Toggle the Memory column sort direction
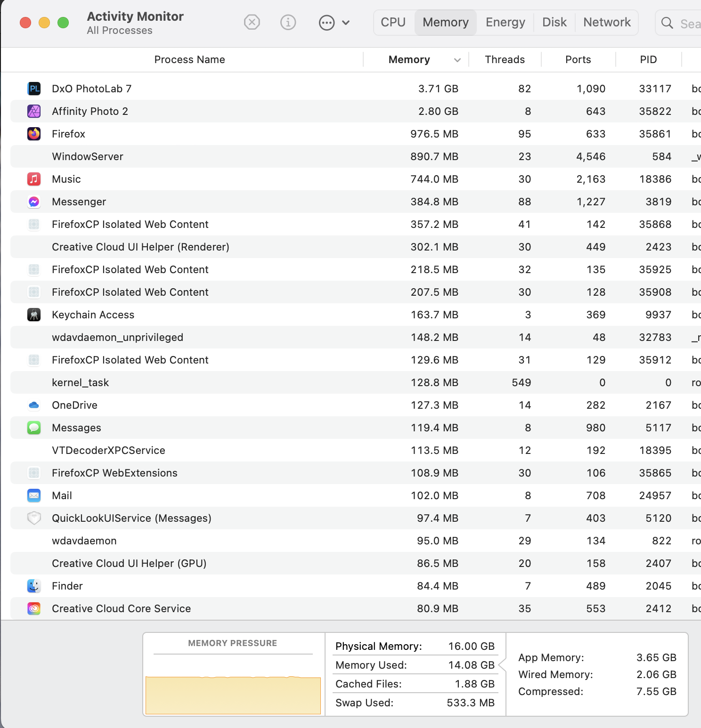The height and width of the screenshot is (728, 701). click(416, 59)
